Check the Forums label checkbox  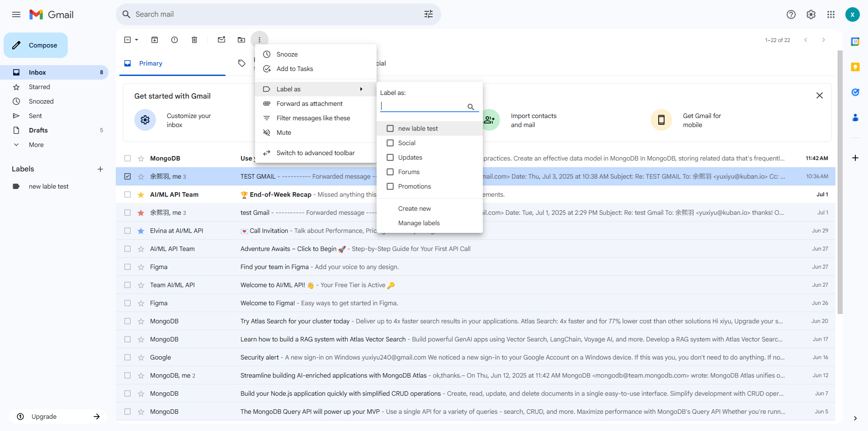click(x=390, y=172)
